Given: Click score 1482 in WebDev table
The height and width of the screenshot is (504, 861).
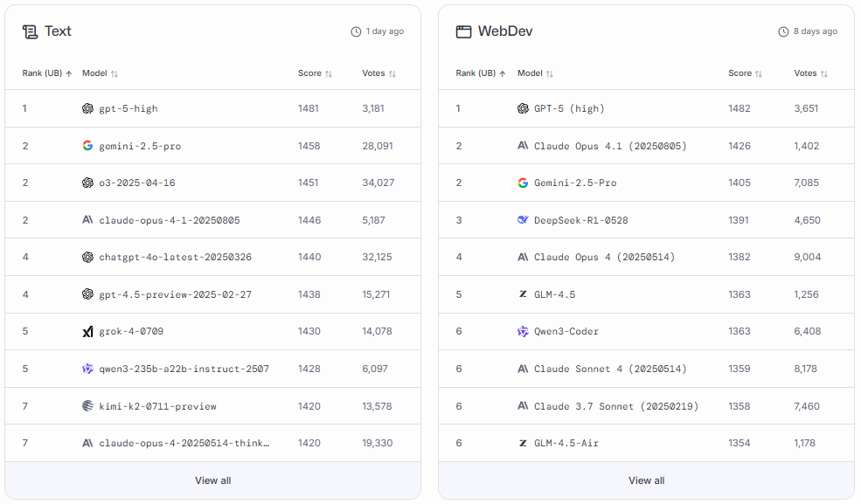Looking at the screenshot, I should coord(739,108).
